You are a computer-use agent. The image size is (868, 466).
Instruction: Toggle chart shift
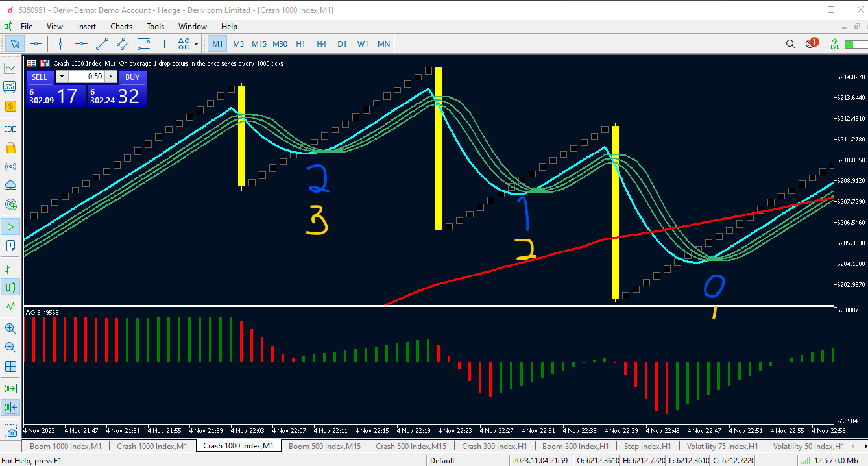[x=10, y=408]
